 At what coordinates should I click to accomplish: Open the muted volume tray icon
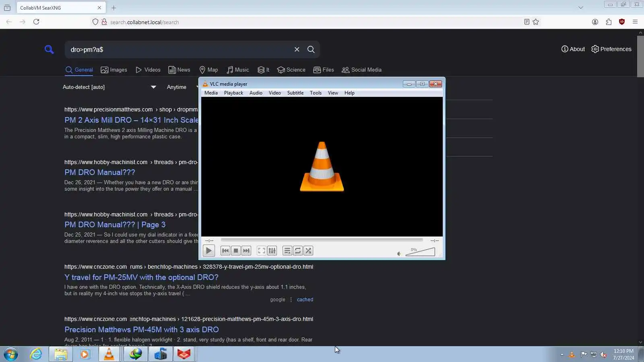click(x=603, y=355)
